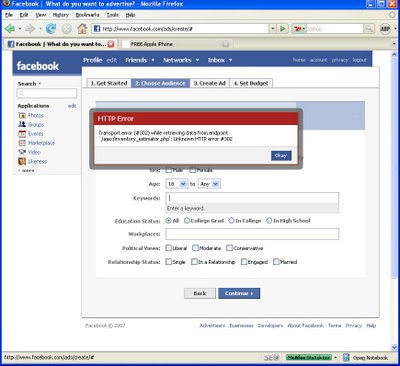400x366 pixels.
Task: Expand the Inbox dropdown arrow
Action: (x=230, y=60)
